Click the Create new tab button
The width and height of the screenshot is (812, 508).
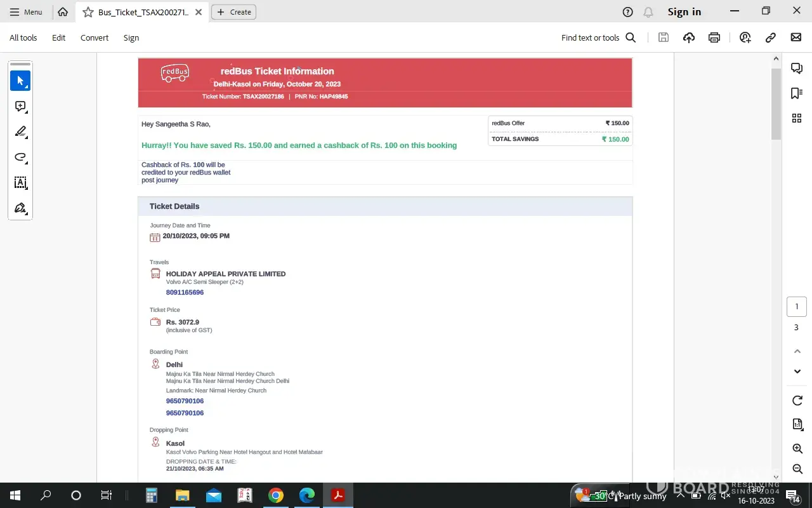pos(233,12)
